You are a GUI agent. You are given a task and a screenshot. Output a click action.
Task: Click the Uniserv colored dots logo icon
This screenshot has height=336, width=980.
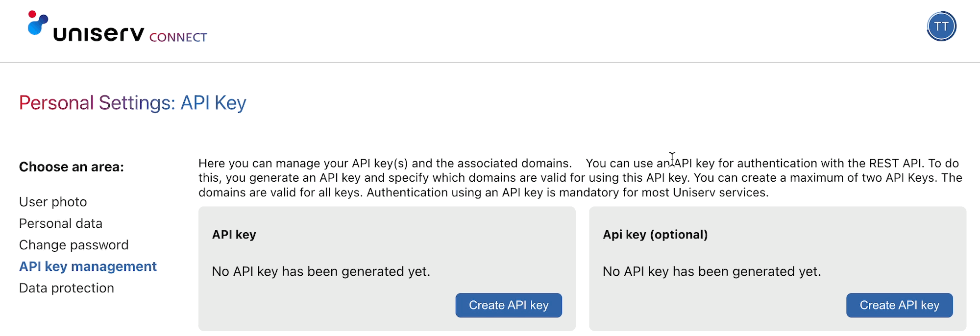click(x=38, y=23)
